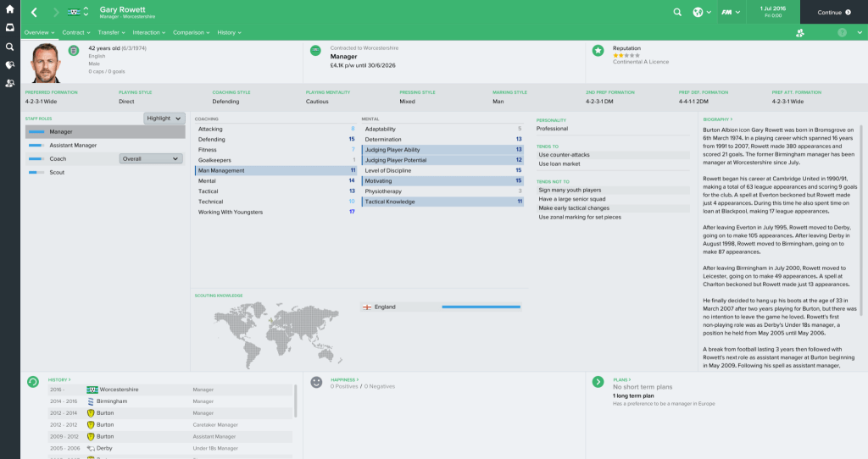
Task: Select the Assistant Manager staff role
Action: 73,145
